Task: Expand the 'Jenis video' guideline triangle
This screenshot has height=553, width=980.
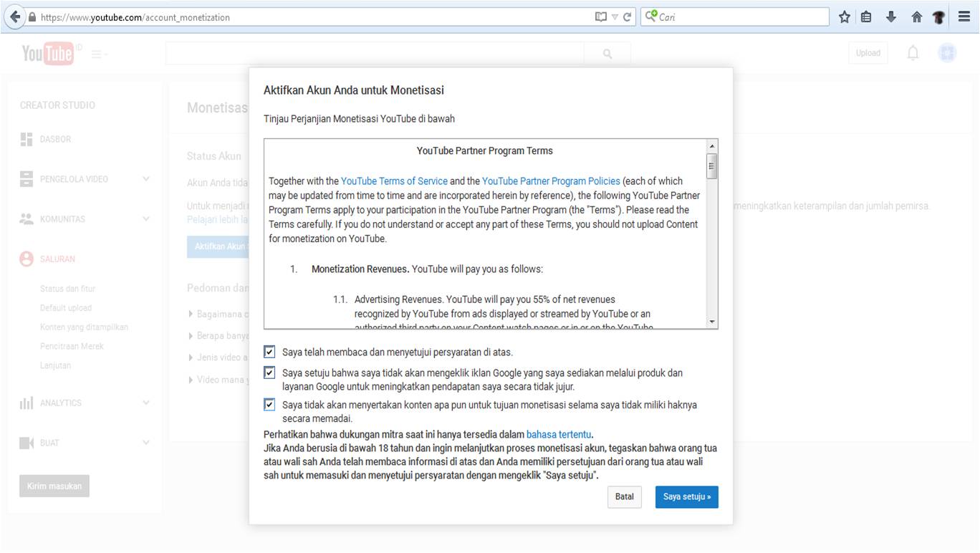Action: click(x=191, y=357)
